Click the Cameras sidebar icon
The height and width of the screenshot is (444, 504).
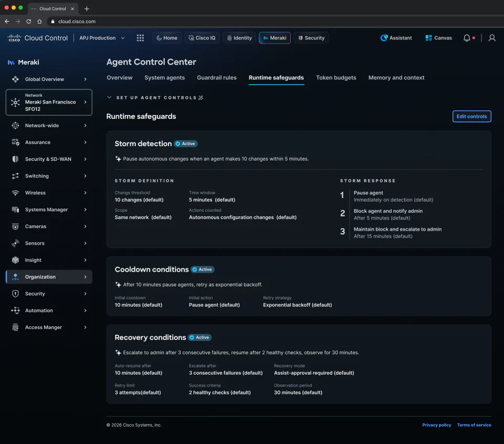click(15, 226)
